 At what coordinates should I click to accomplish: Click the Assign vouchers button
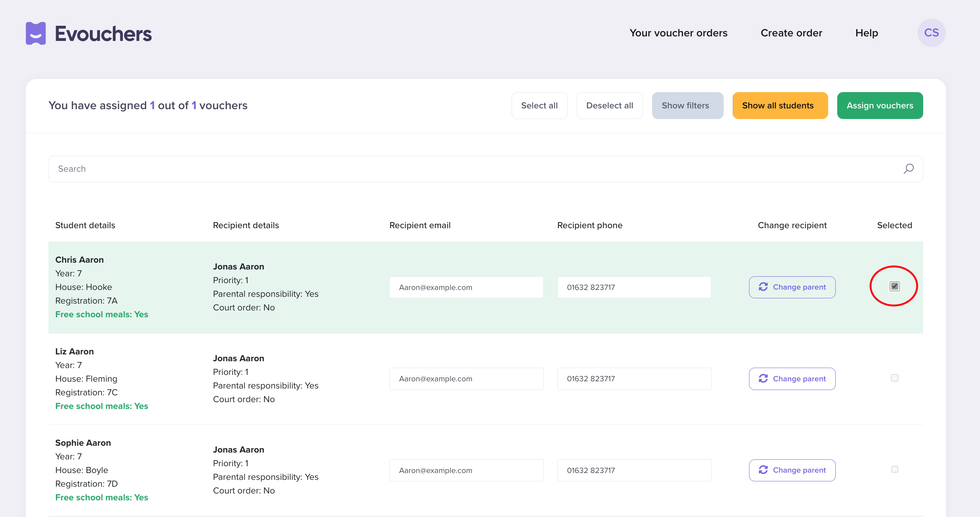[x=880, y=105]
